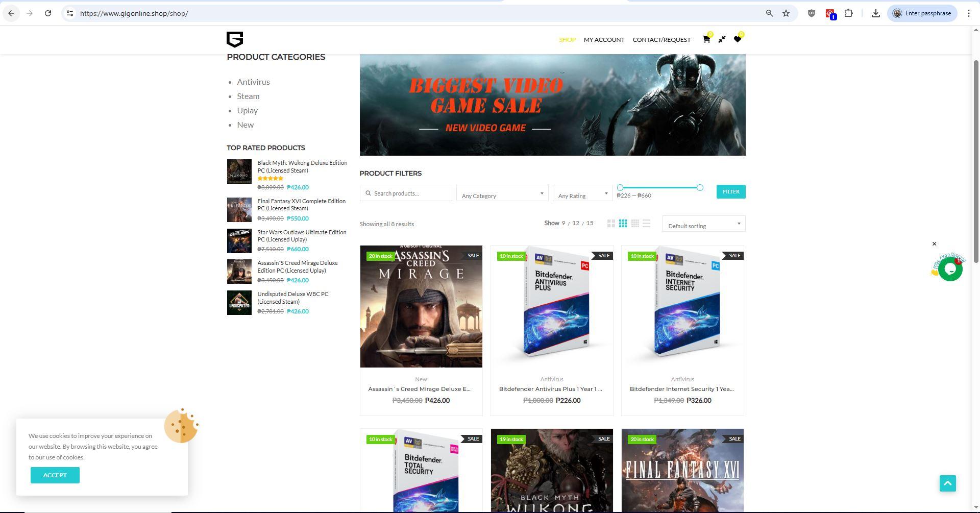The width and height of the screenshot is (980, 513).
Task: Open the Bitdefender Total Security product image
Action: click(421, 471)
